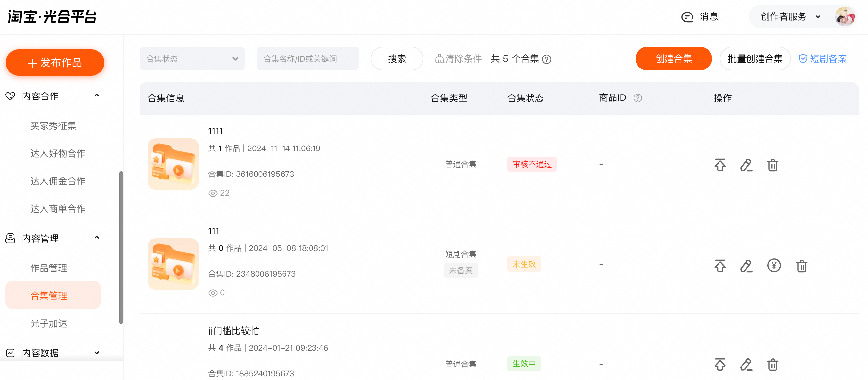The image size is (868, 380).
Task: Click the user avatar in the header
Action: (x=844, y=16)
